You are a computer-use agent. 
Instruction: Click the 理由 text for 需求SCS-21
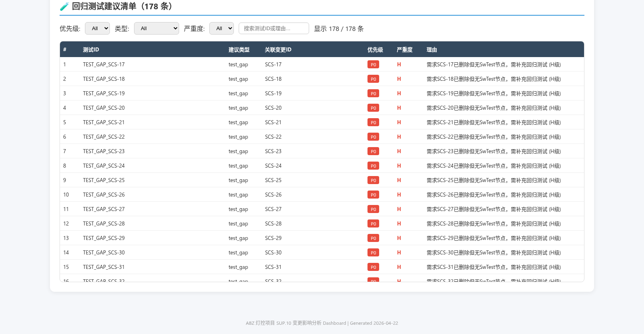493,122
